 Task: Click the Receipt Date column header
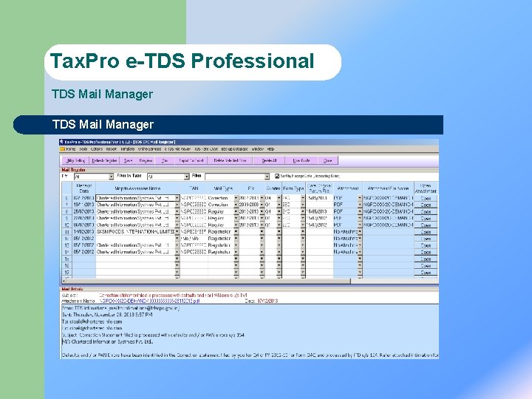[x=83, y=188]
